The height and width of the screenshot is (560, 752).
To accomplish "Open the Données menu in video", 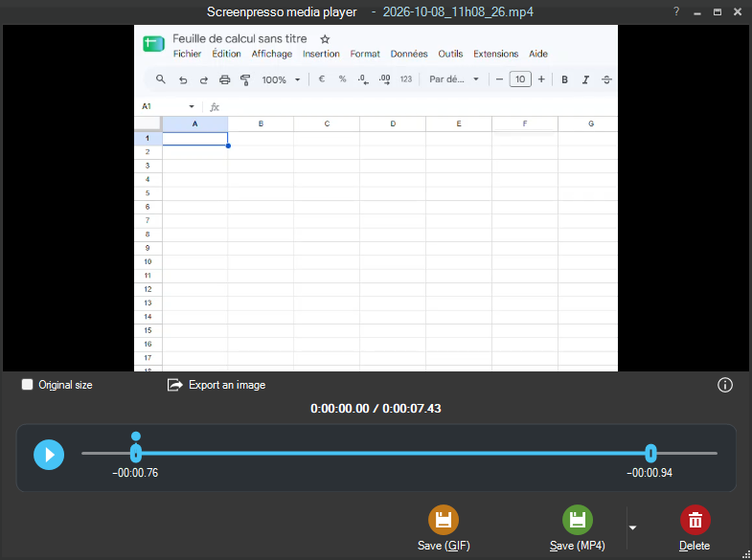I will 409,54.
